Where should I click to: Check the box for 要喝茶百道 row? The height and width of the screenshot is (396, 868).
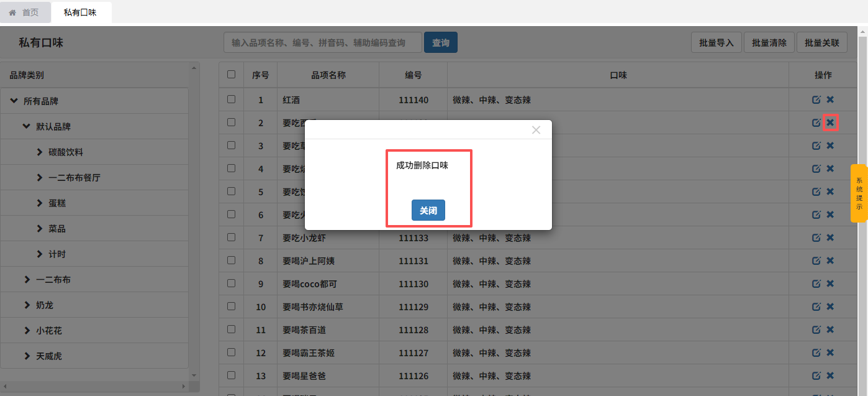(x=232, y=329)
